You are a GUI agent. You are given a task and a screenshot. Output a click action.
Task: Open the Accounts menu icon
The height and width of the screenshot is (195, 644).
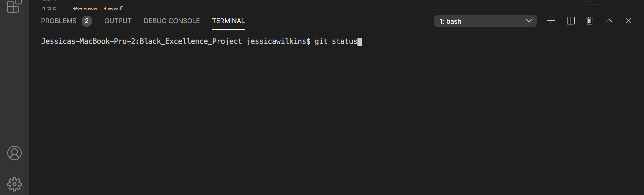click(x=14, y=153)
